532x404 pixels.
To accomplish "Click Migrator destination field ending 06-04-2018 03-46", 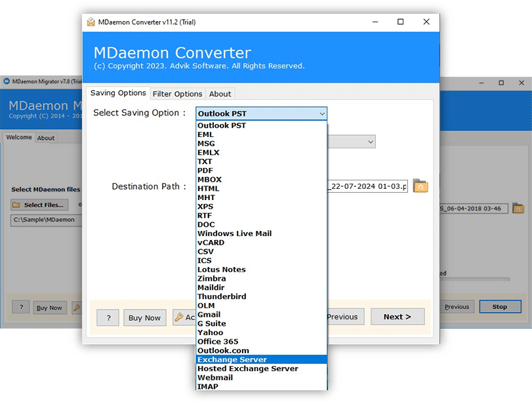I will tap(474, 209).
